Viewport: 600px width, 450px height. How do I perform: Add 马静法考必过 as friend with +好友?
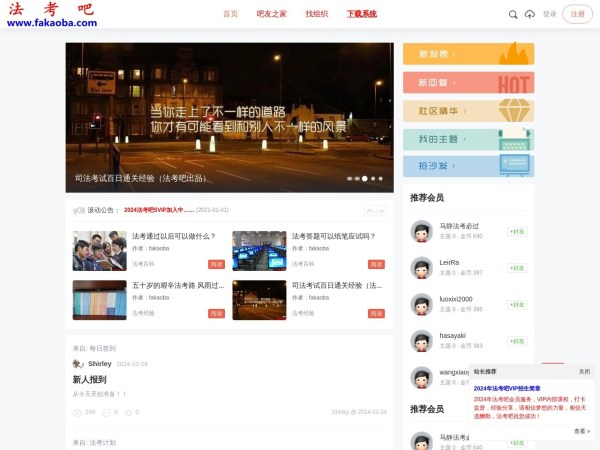point(516,231)
